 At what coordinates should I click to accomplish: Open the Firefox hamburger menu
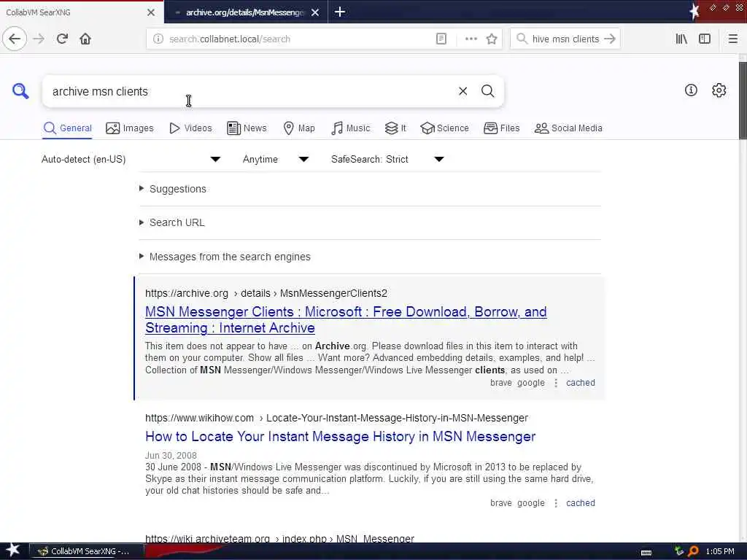click(x=733, y=39)
